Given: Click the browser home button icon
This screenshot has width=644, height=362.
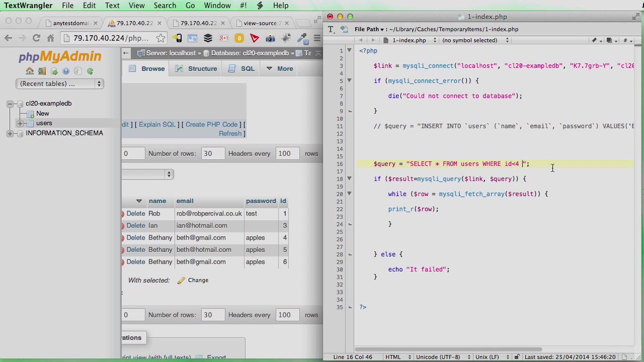Looking at the screenshot, I should [50, 38].
